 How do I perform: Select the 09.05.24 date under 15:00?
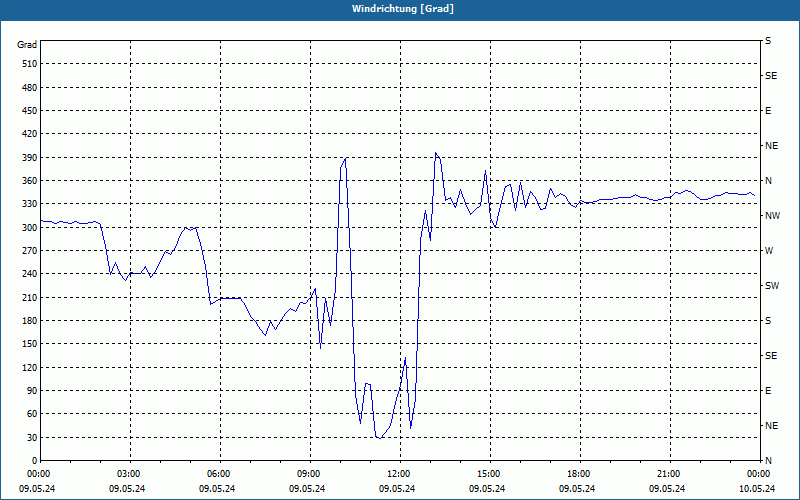pyautogui.click(x=487, y=489)
